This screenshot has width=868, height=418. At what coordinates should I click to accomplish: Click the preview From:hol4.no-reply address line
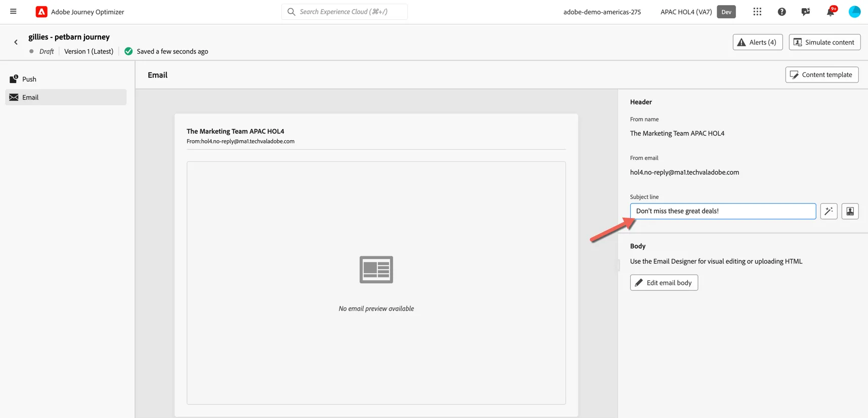(x=240, y=141)
